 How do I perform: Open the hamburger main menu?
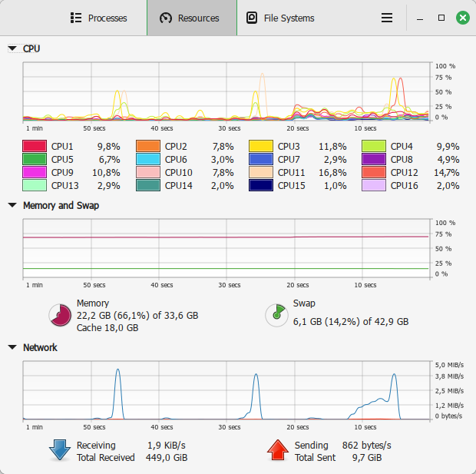[x=388, y=18]
